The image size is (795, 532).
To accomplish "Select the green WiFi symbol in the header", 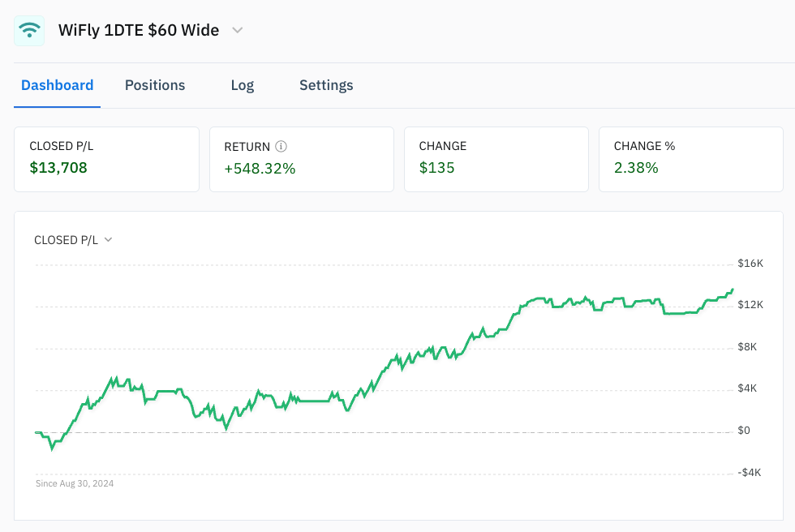I will [x=29, y=30].
